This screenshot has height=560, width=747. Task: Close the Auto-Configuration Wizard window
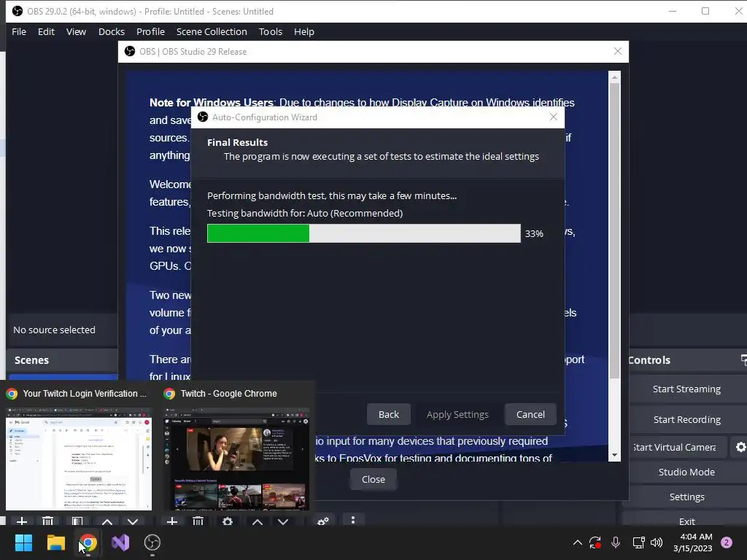click(x=553, y=117)
